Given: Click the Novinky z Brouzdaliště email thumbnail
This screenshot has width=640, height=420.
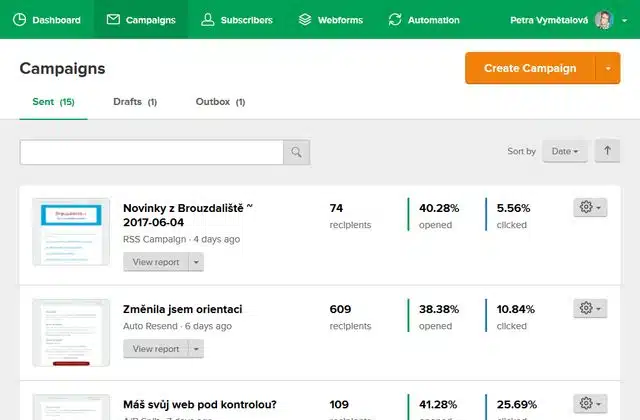Looking at the screenshot, I should (x=71, y=232).
